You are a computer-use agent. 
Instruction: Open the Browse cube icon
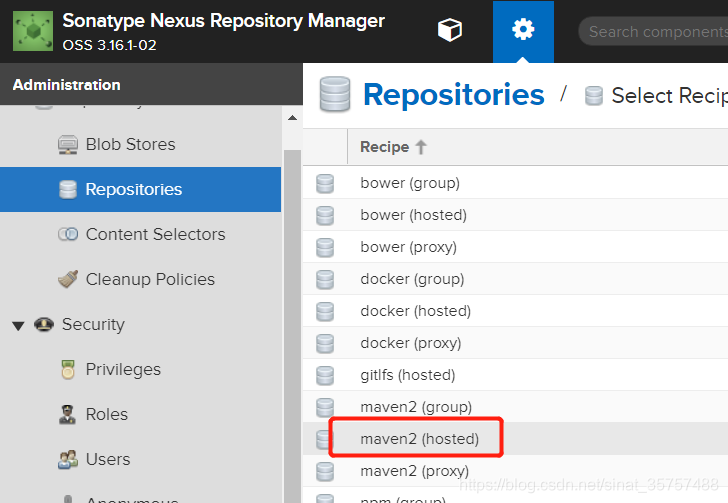click(x=449, y=30)
